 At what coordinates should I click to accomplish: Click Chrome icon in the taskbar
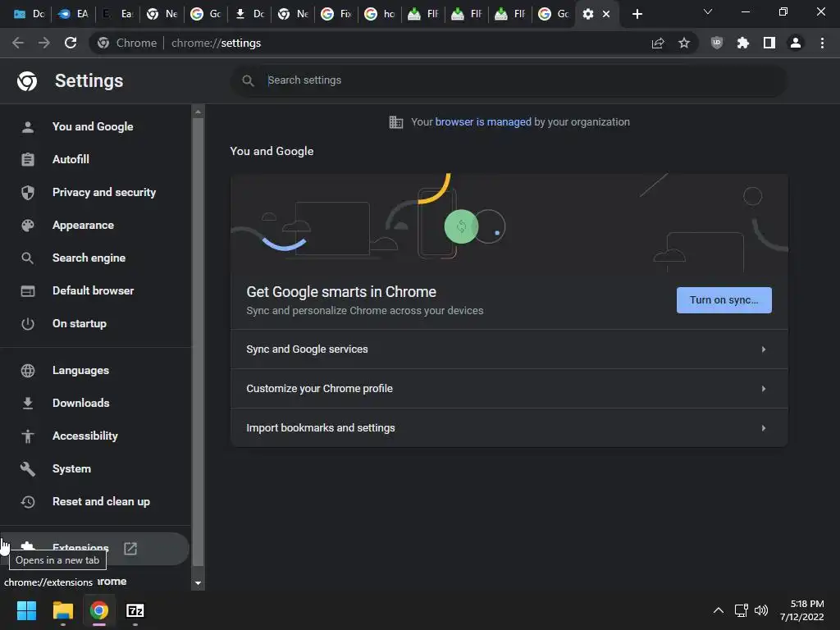tap(99, 610)
